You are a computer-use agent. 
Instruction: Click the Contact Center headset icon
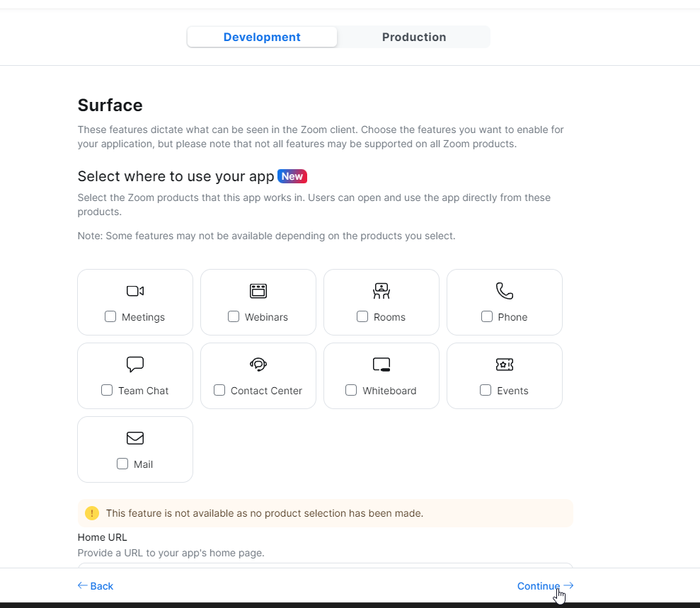(258, 365)
